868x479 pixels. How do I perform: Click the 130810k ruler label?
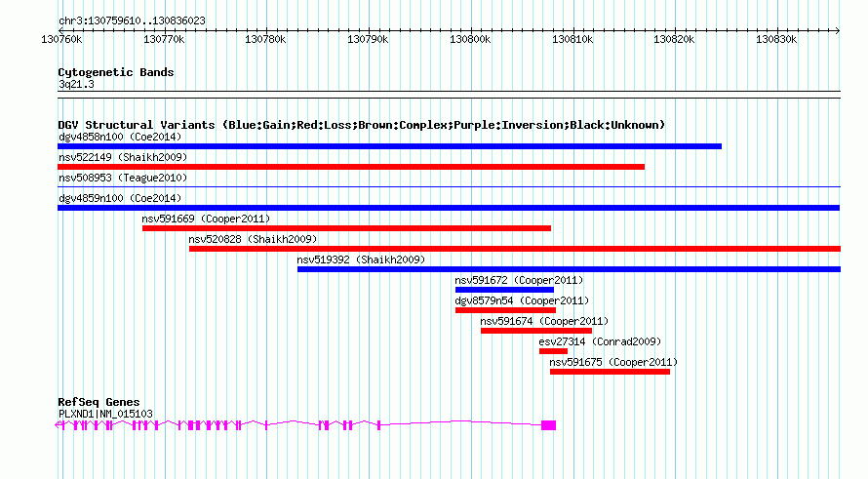pyautogui.click(x=572, y=39)
